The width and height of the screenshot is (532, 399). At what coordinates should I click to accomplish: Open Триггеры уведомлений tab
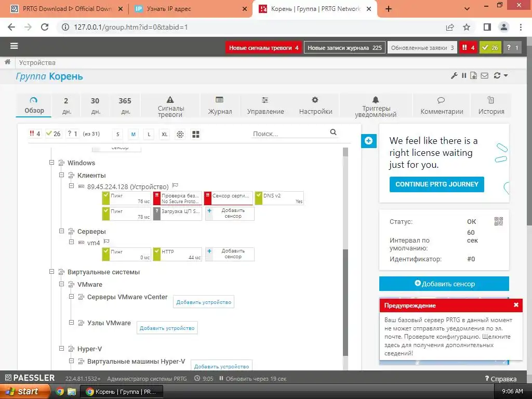[x=376, y=105]
